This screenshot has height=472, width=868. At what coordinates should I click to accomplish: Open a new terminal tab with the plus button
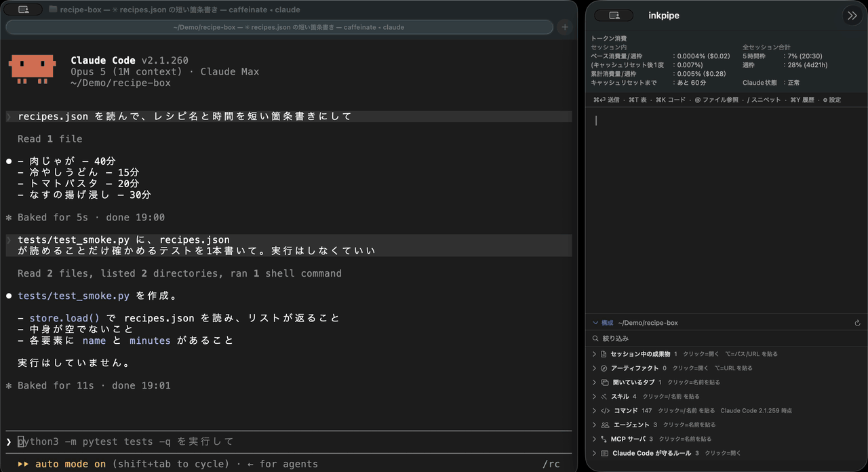pos(564,27)
